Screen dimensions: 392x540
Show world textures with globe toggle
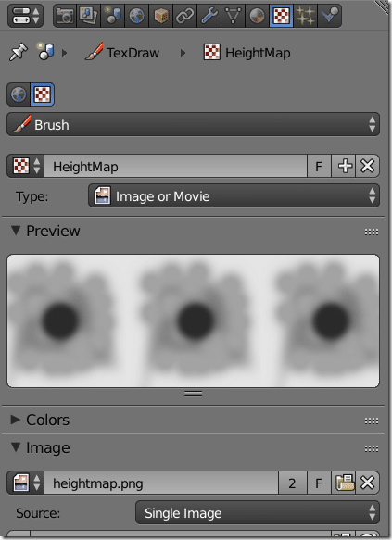click(19, 94)
